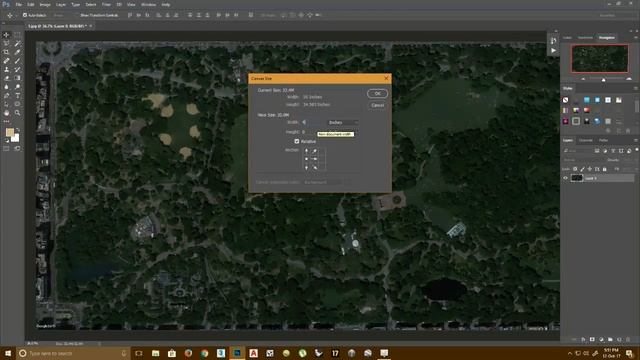
Task: Toggle the Auto-Select checkbox
Action: coord(25,15)
